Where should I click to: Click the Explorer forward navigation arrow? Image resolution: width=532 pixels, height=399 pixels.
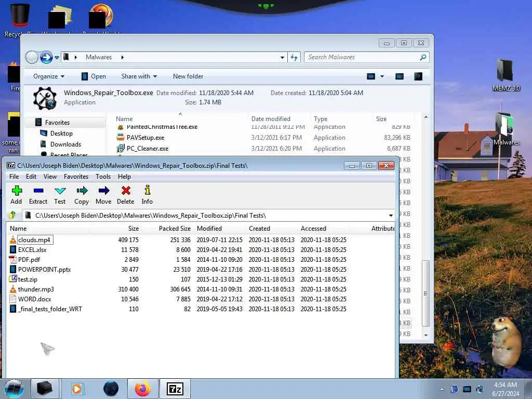coord(46,57)
